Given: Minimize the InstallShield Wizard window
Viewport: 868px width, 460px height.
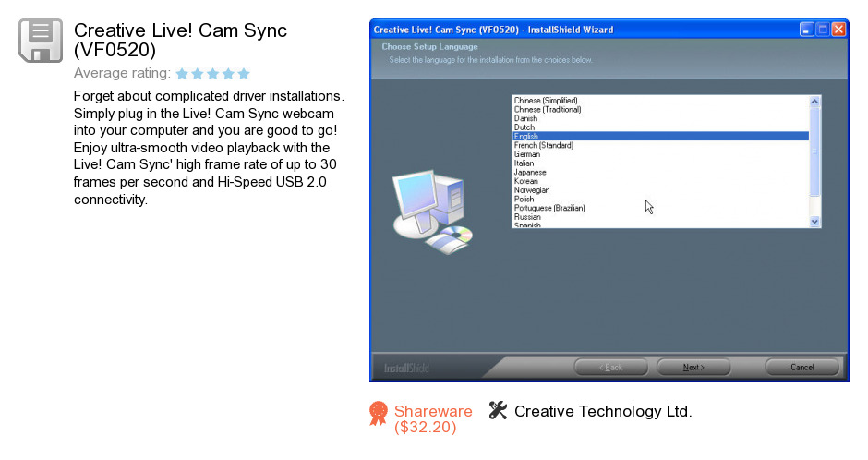Looking at the screenshot, I should pyautogui.click(x=806, y=30).
